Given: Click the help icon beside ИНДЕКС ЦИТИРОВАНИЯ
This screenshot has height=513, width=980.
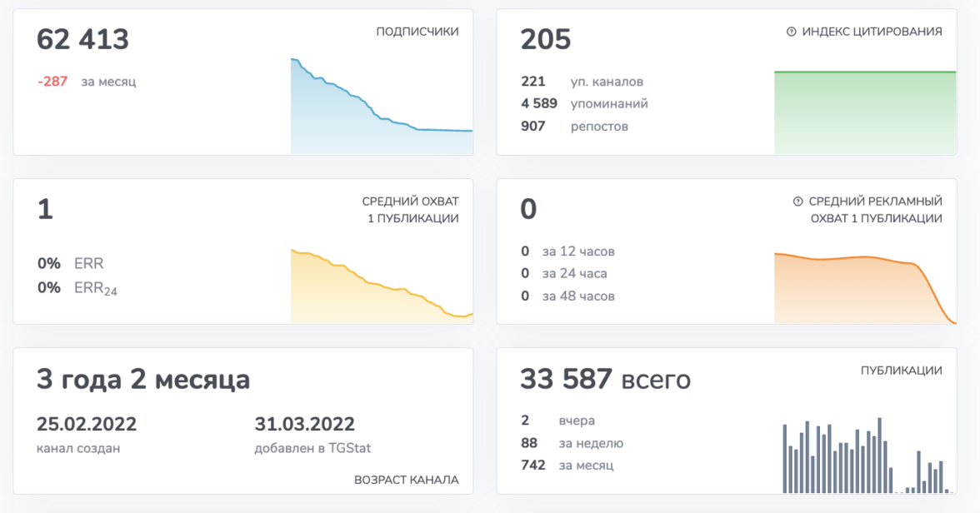Looking at the screenshot, I should click(x=792, y=32).
